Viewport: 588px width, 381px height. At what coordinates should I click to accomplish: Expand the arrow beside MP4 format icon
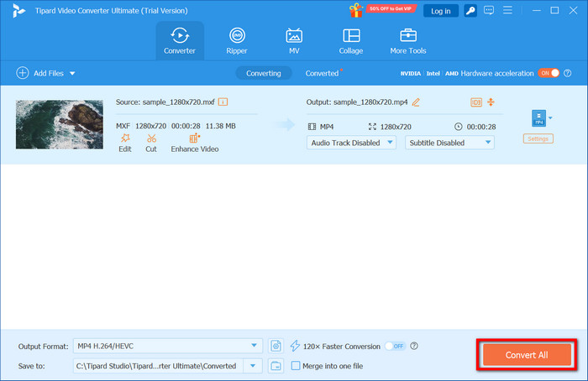[550, 118]
